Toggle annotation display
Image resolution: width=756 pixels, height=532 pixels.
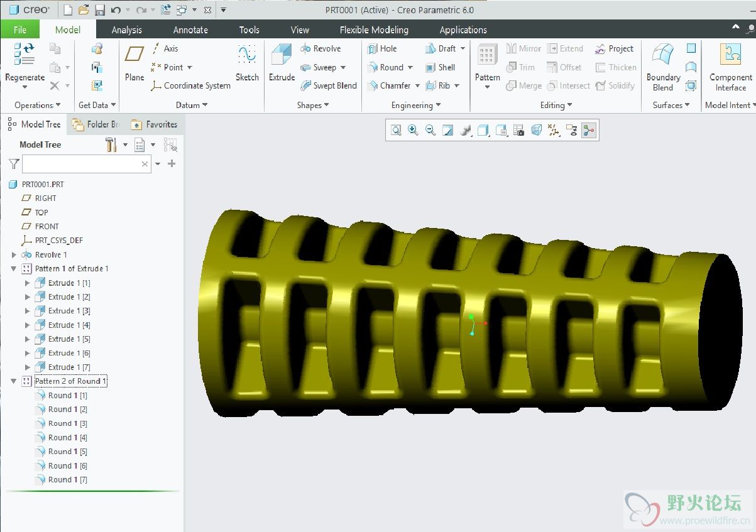pyautogui.click(x=571, y=130)
